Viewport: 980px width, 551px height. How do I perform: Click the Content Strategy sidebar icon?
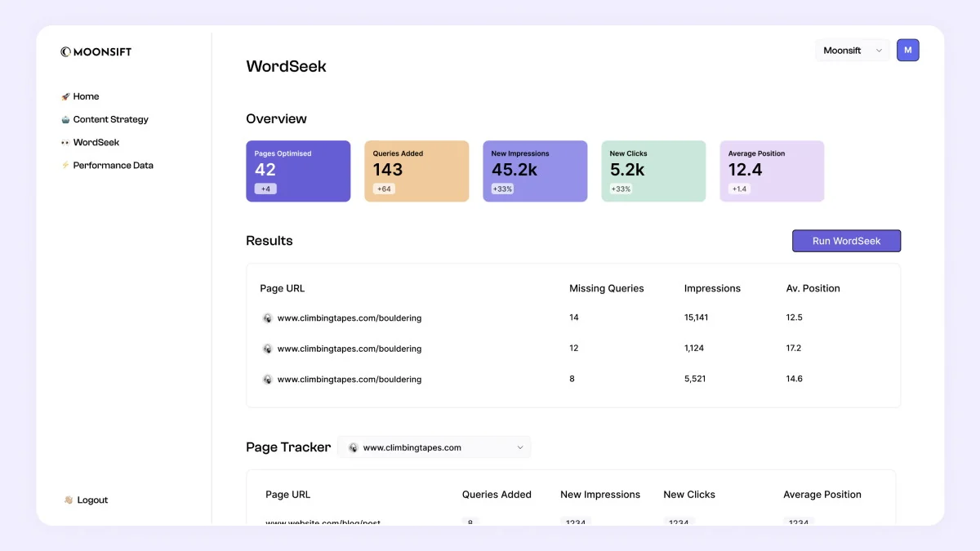(x=65, y=119)
